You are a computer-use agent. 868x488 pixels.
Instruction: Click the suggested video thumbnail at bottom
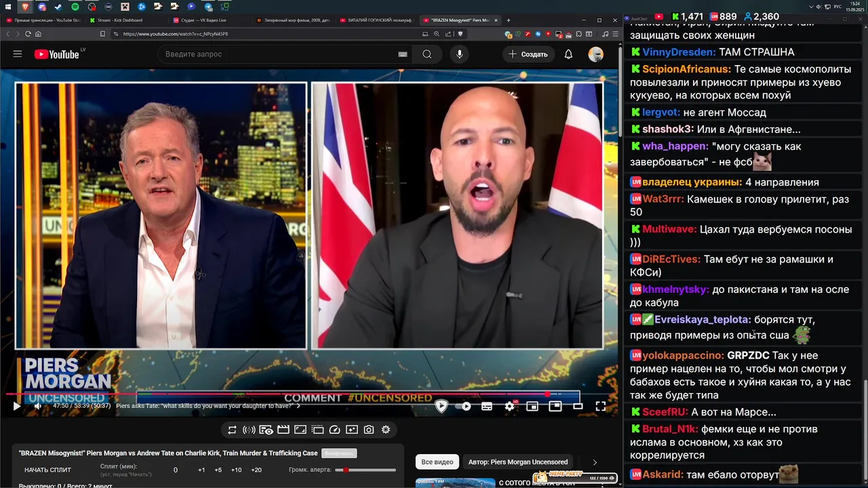coord(455,483)
